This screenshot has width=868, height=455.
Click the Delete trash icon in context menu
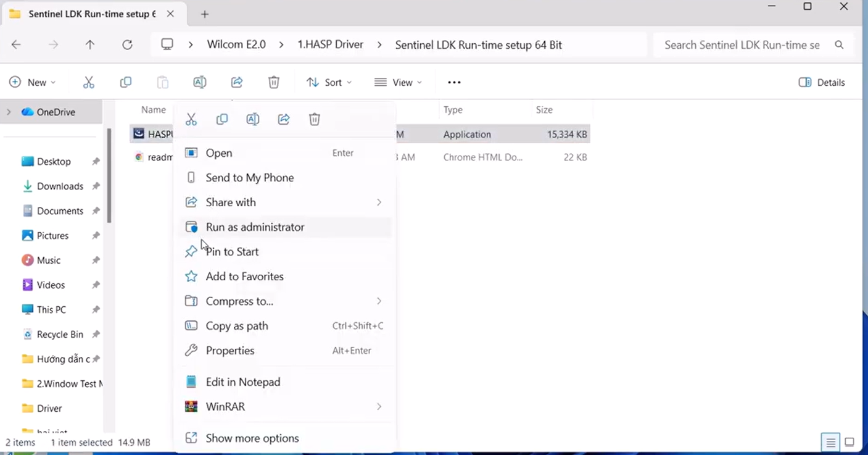315,119
